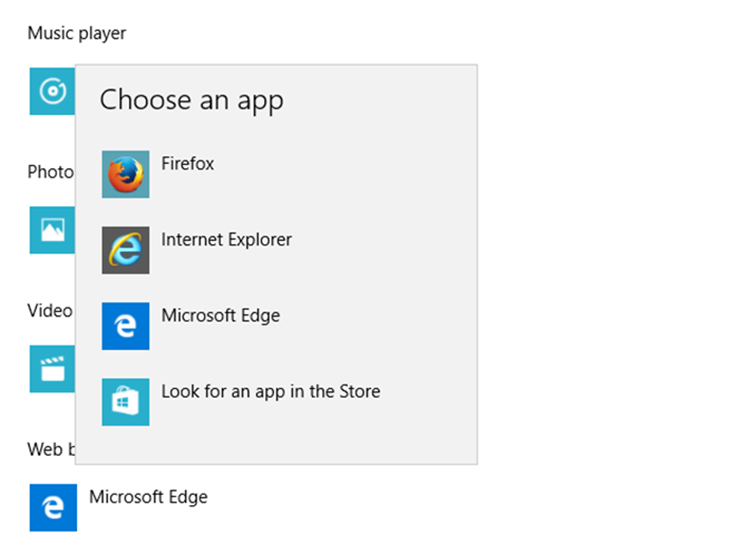Viewport: 740px width, 554px height.
Task: Click the partially hidden Video heading
Action: click(x=50, y=310)
